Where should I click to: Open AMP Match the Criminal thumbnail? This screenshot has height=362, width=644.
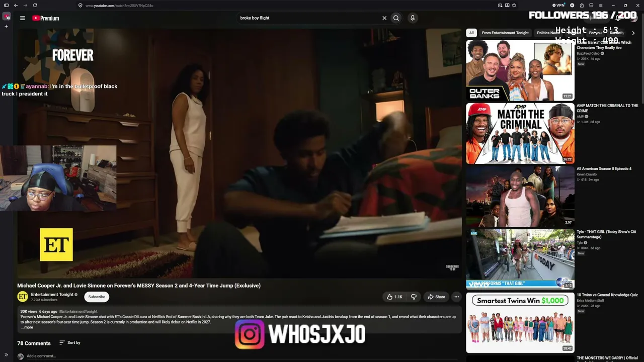coord(520,133)
